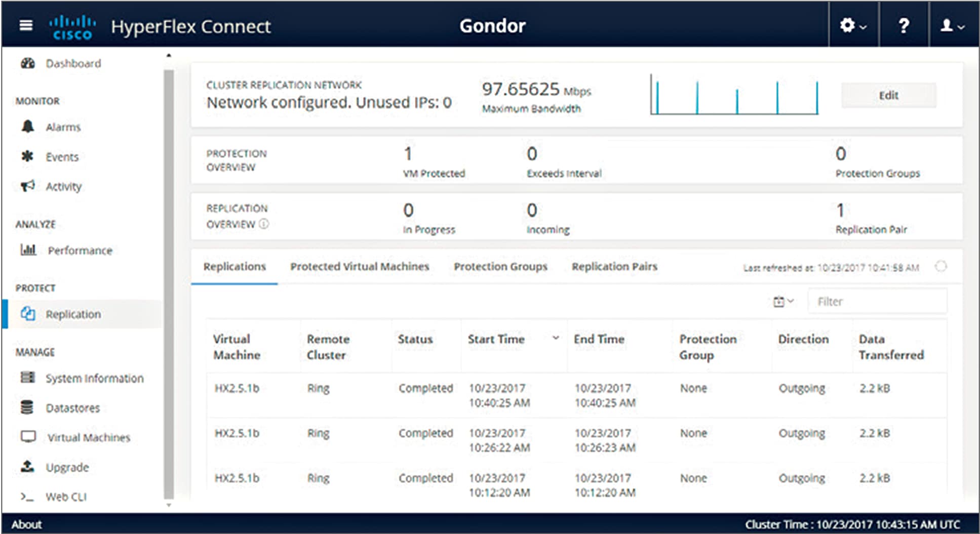Click Edit replication network button

(889, 95)
